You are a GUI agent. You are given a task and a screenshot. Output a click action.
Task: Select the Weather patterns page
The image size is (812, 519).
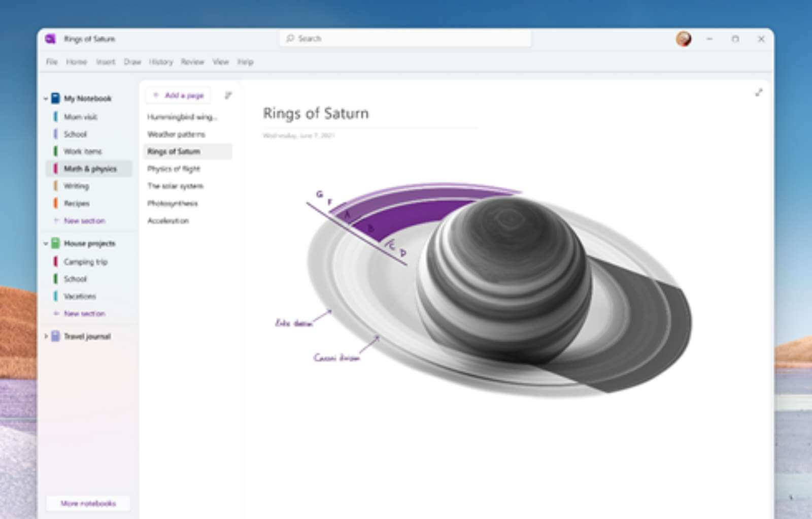click(176, 134)
